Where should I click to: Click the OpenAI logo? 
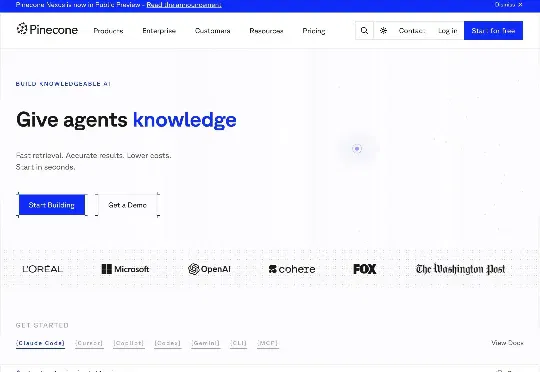pyautogui.click(x=209, y=269)
